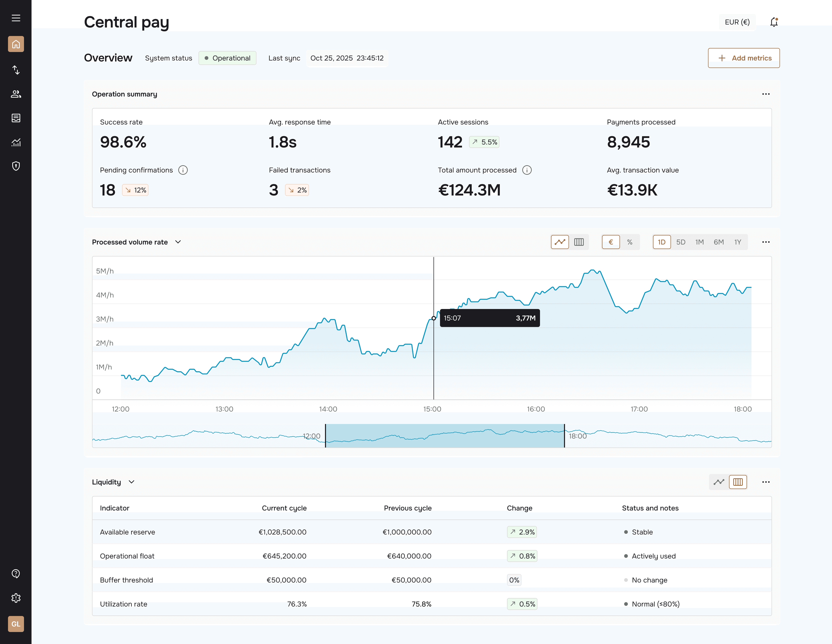Open settings gear in sidebar
The image size is (832, 644).
pyautogui.click(x=15, y=598)
